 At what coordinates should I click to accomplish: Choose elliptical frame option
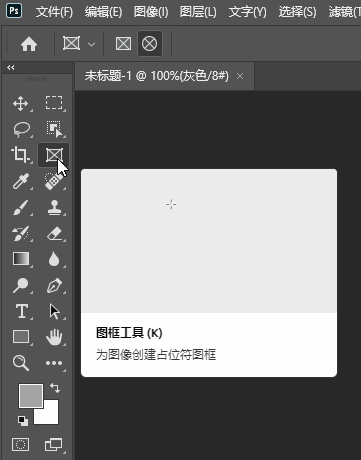(149, 44)
